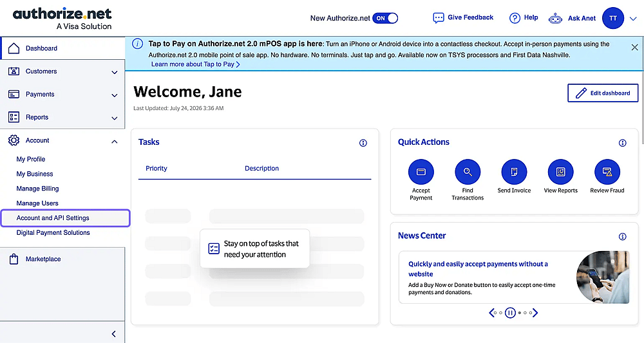
Task: Click the Customers sidebar icon
Action: (14, 71)
